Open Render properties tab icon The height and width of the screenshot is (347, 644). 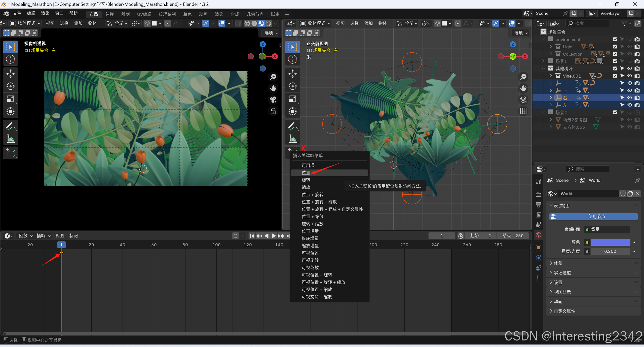[539, 194]
